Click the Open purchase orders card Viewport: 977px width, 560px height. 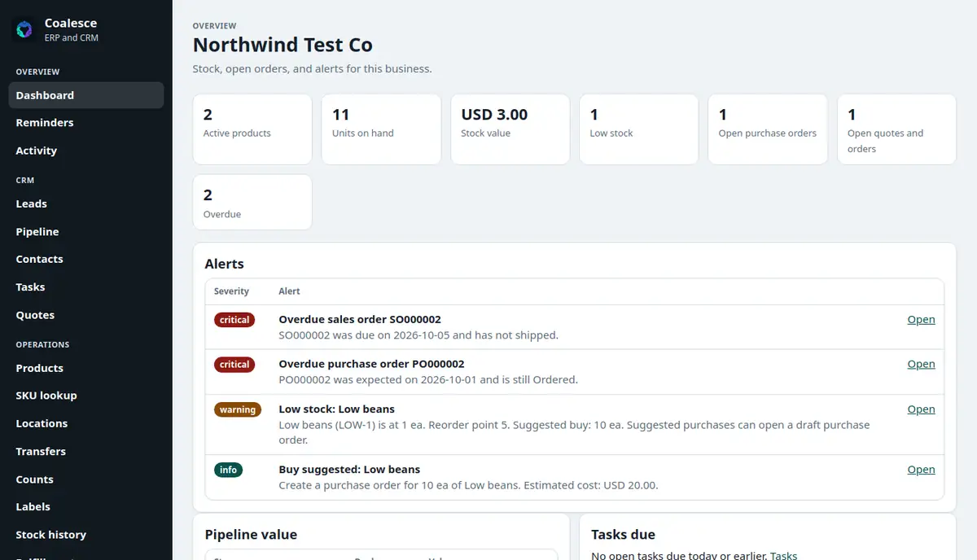point(768,129)
